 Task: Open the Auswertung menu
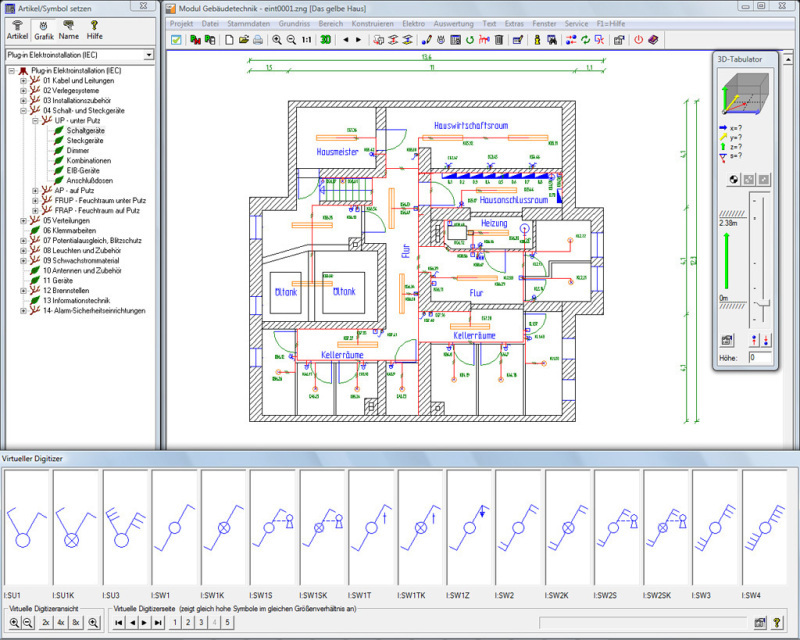click(x=454, y=23)
